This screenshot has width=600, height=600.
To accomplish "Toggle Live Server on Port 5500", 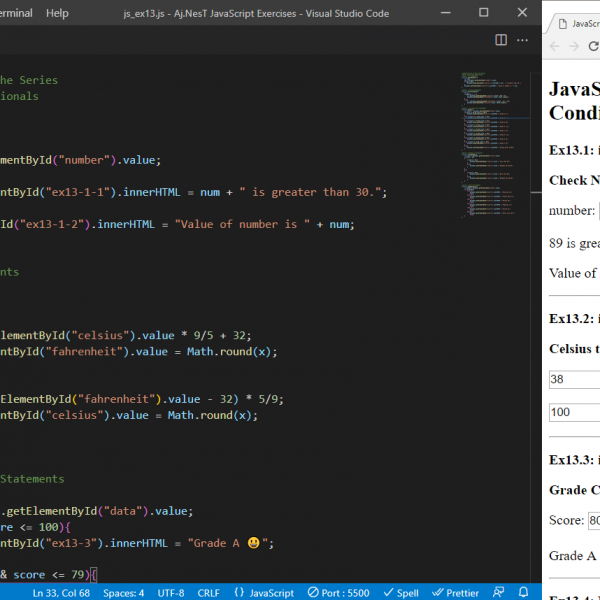I will coord(339,592).
